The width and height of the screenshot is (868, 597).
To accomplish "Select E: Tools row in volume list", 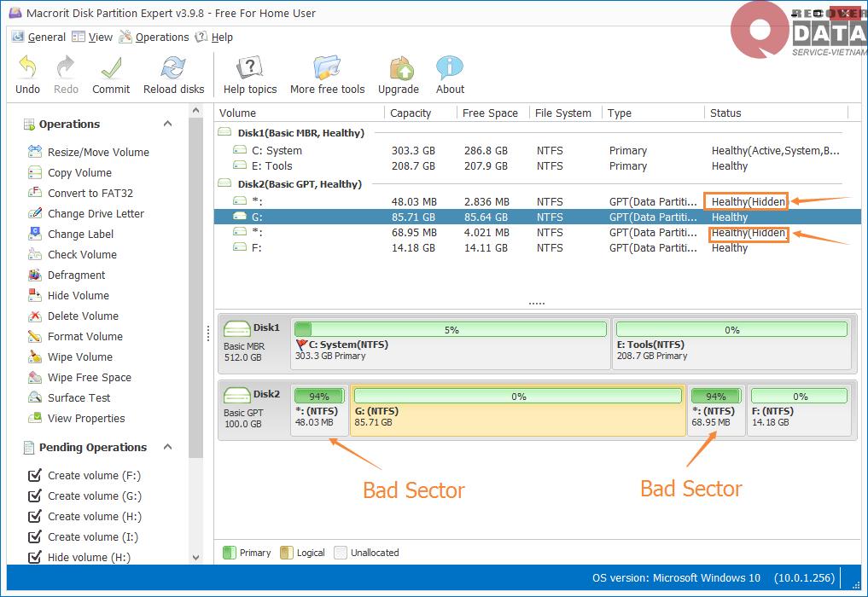I will click(x=537, y=166).
